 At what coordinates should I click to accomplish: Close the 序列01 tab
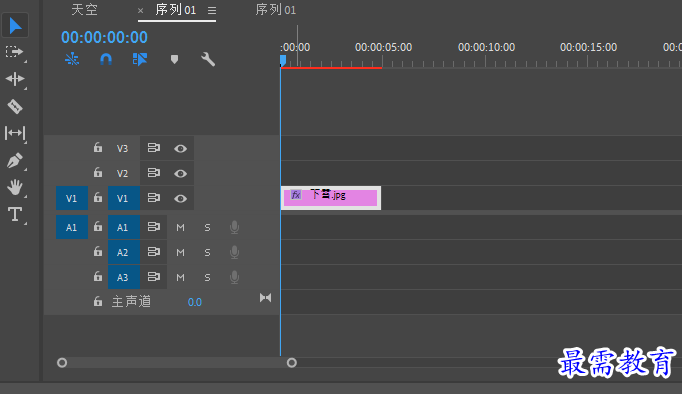click(140, 10)
